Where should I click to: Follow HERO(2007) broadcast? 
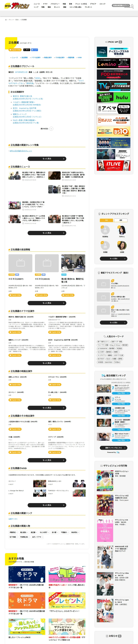point(15,295)
